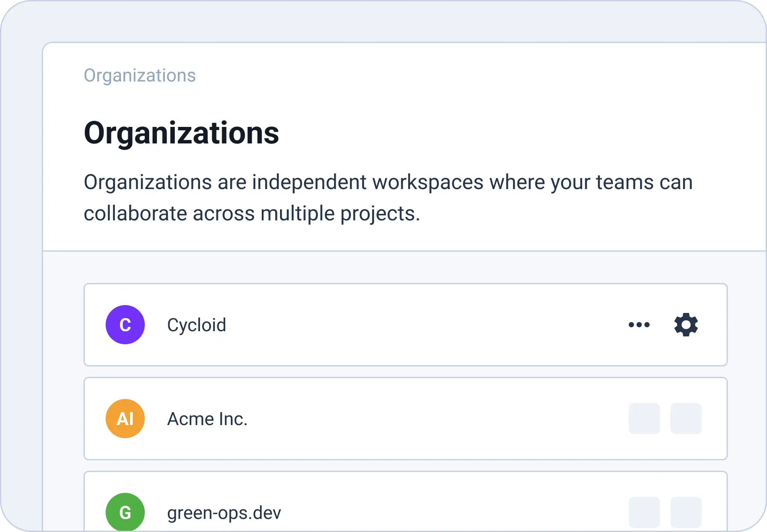
Task: Click the empty middle area of the Acme Inc. card
Action: pos(413,419)
